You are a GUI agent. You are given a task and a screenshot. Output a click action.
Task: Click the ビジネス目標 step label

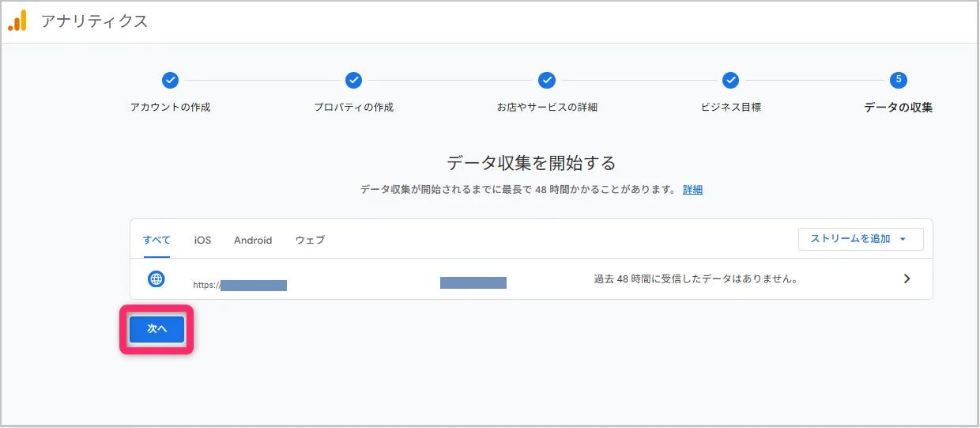731,107
